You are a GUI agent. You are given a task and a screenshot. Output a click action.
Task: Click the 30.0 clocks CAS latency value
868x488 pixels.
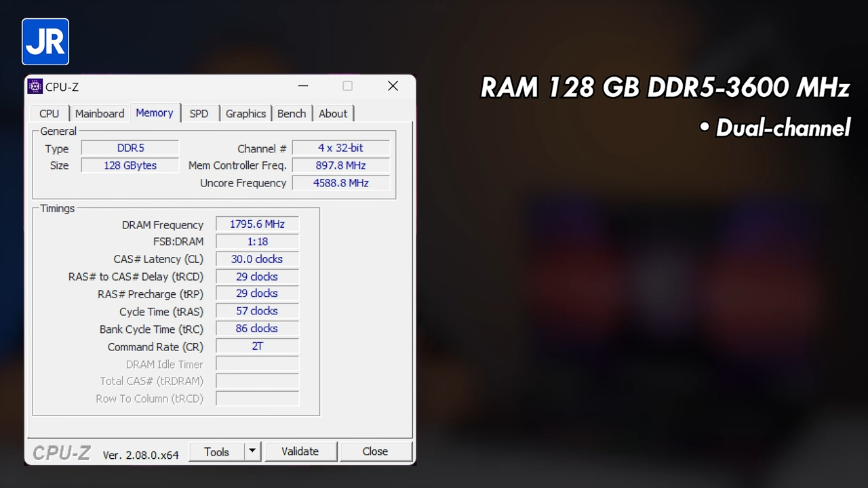[257, 259]
